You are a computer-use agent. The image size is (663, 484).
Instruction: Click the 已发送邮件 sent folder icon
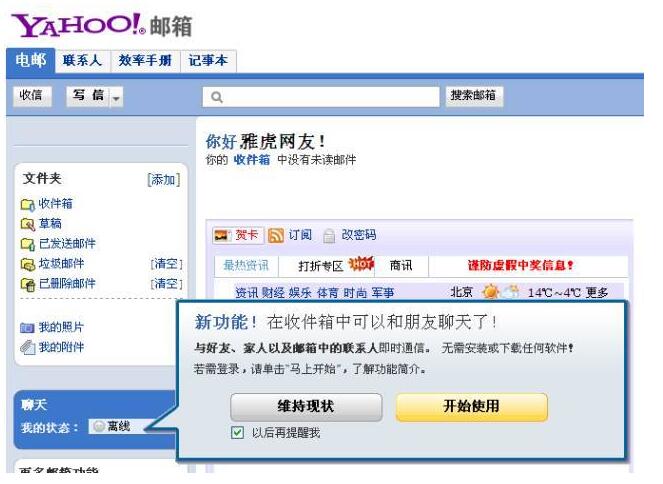point(27,244)
